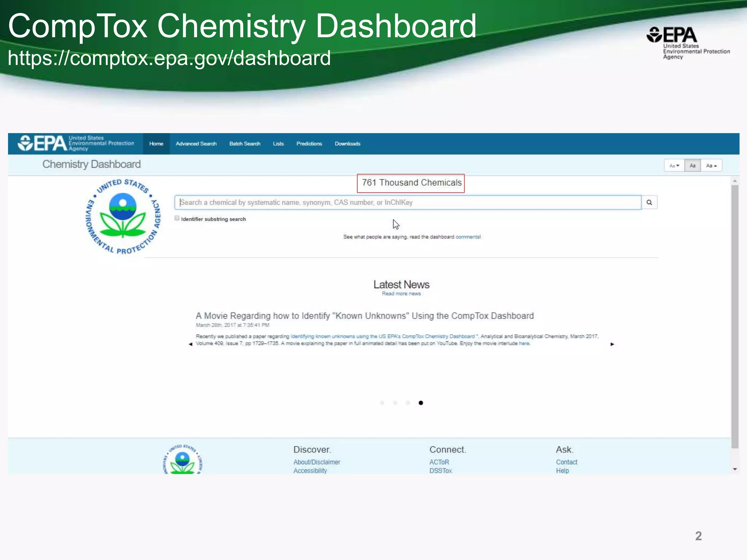The height and width of the screenshot is (560, 747).
Task: Focus the chemical search input field
Action: 408,202
